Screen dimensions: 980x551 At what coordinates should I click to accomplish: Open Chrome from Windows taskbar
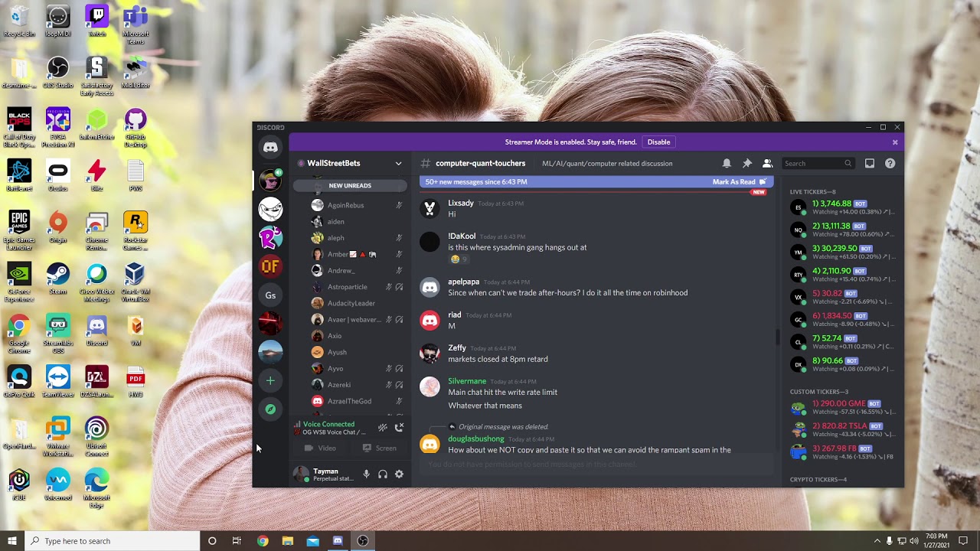coord(263,541)
